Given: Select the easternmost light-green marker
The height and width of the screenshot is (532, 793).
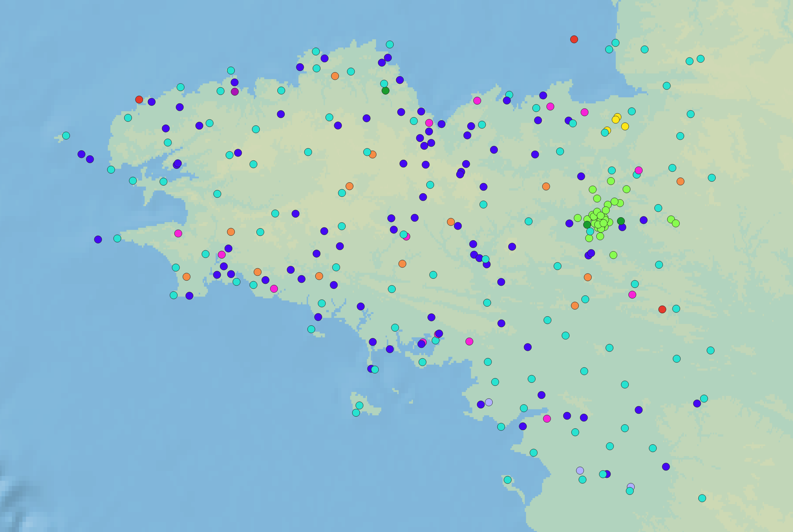Looking at the screenshot, I should (676, 223).
